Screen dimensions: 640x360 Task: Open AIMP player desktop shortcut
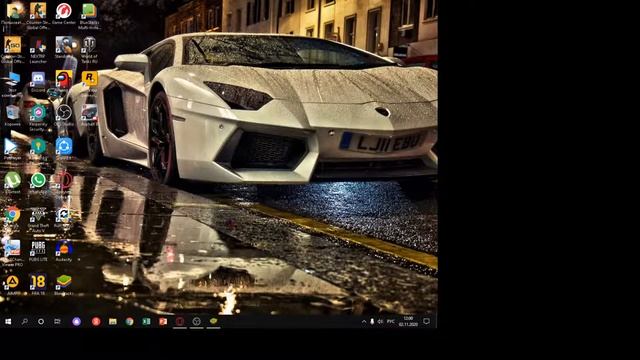(12, 282)
